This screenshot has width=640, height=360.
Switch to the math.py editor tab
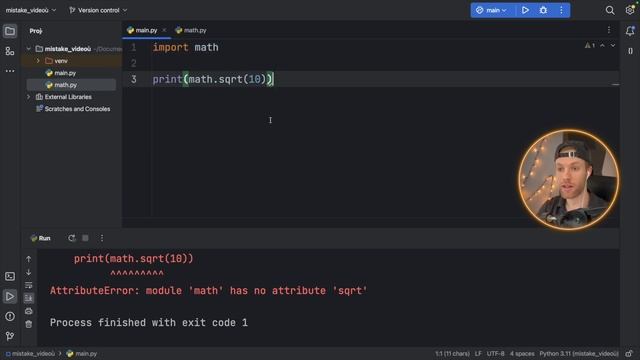point(191,30)
